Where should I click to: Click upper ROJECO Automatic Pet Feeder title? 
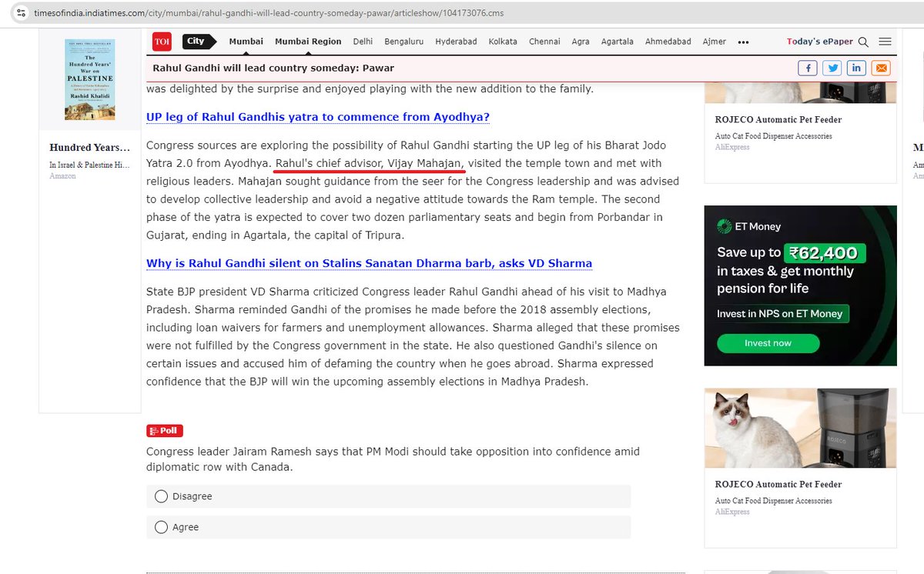pyautogui.click(x=778, y=119)
